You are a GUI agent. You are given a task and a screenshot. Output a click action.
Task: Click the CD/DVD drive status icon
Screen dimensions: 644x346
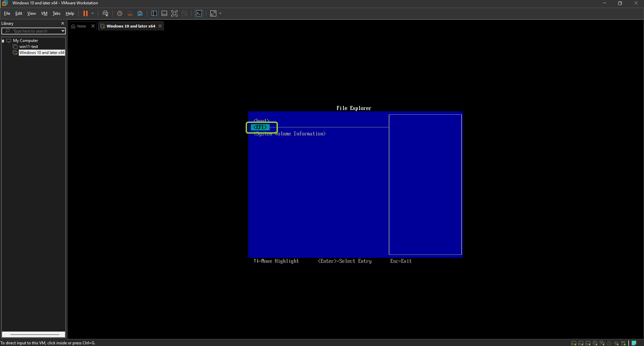(595, 343)
